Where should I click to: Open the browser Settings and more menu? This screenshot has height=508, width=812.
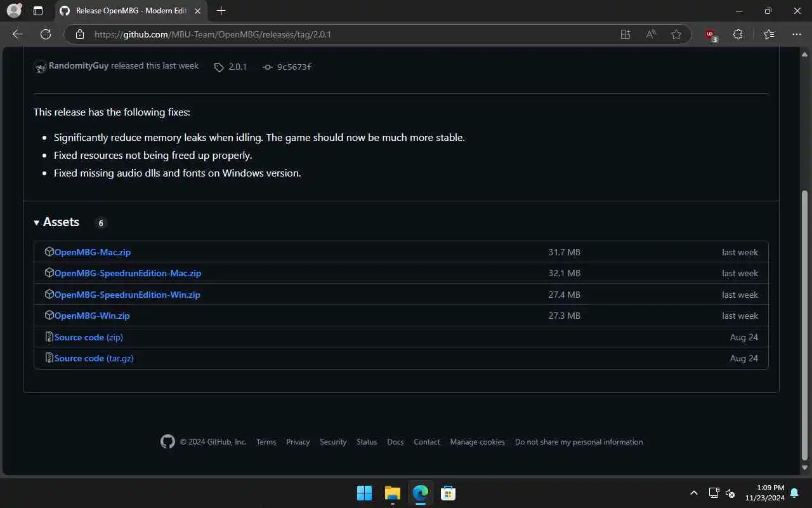tap(797, 34)
